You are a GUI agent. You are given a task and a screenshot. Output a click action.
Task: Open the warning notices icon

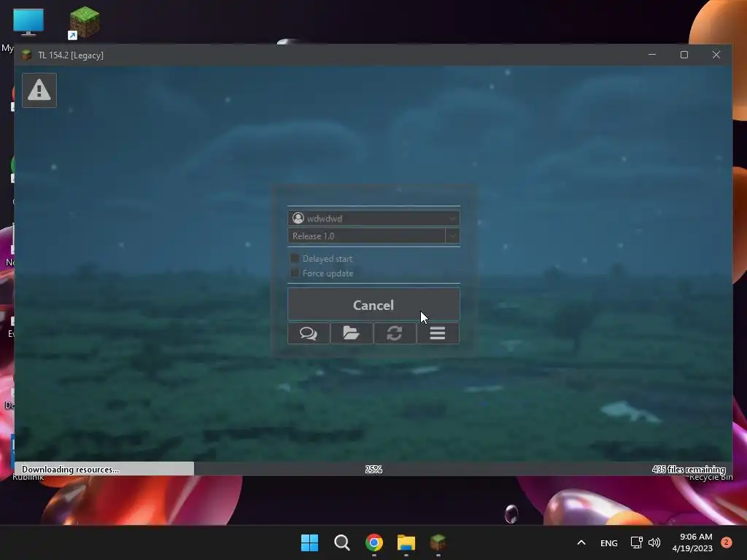(39, 90)
